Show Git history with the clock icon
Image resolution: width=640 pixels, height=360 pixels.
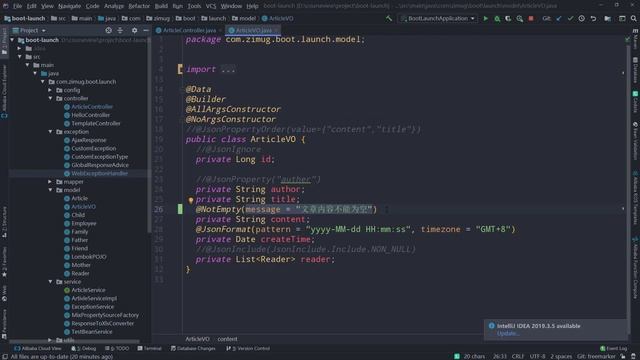coord(582,18)
